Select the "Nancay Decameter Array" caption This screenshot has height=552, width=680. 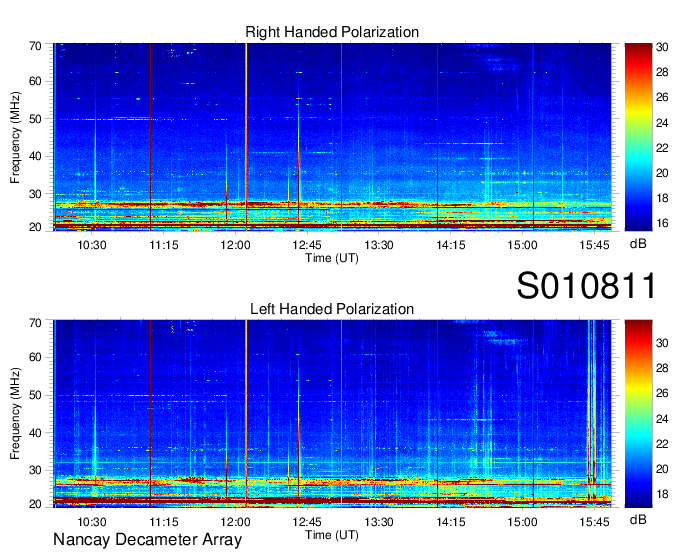pos(147,540)
